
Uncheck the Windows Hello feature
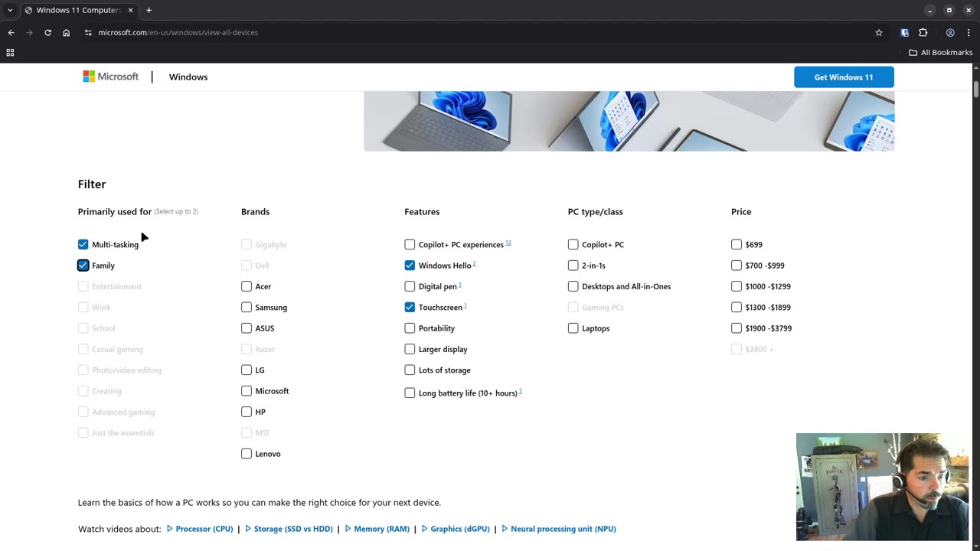[x=410, y=266]
